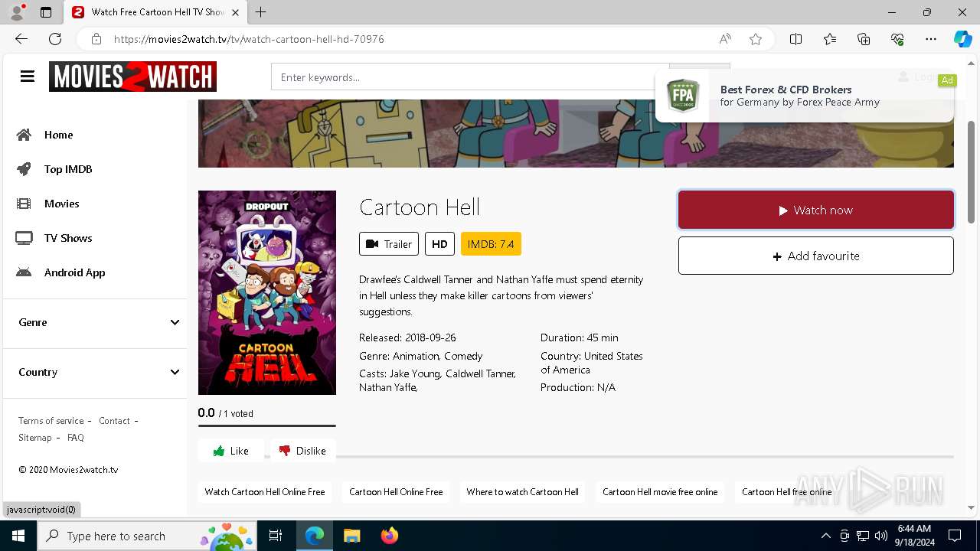Open Edge Settings and more menu
The height and width of the screenshot is (551, 980).
coord(931,39)
